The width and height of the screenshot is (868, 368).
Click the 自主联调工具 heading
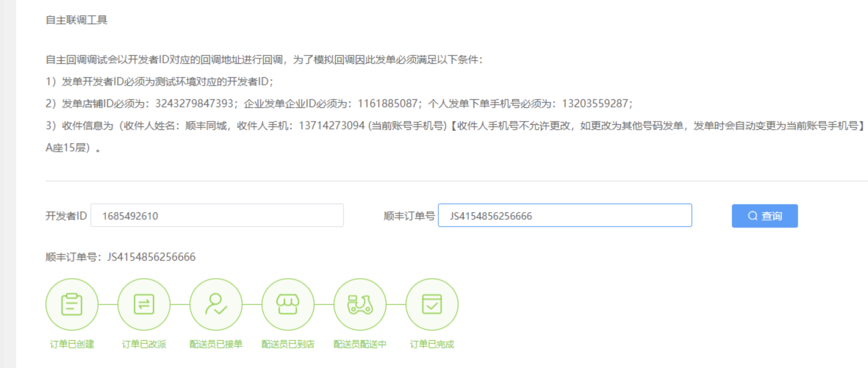[76, 20]
